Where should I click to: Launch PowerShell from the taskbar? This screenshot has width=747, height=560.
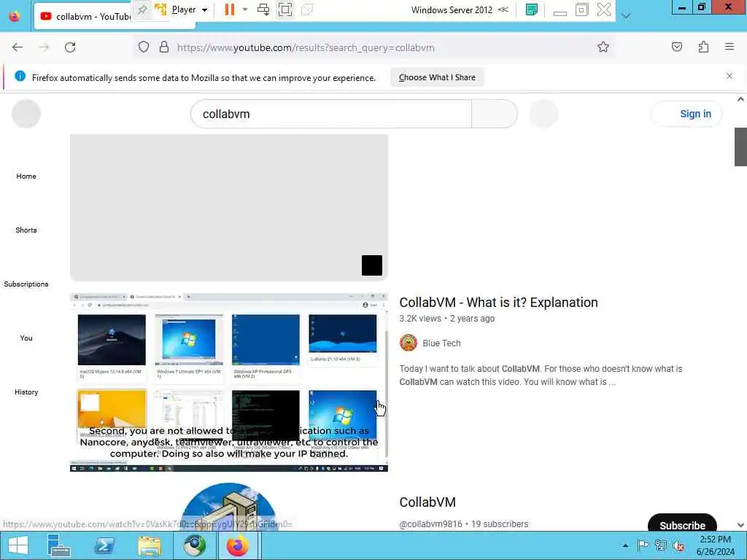tap(104, 545)
